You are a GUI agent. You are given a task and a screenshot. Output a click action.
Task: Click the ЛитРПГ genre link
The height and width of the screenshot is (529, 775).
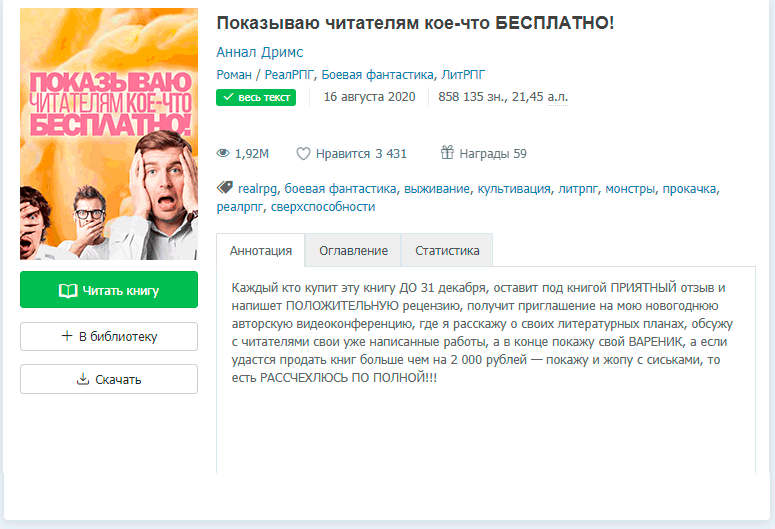[x=463, y=75]
